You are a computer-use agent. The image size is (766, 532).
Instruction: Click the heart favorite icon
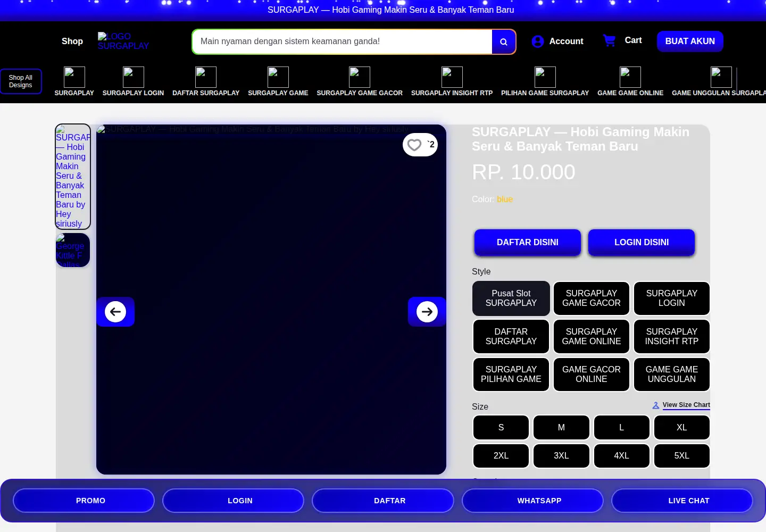point(414,145)
